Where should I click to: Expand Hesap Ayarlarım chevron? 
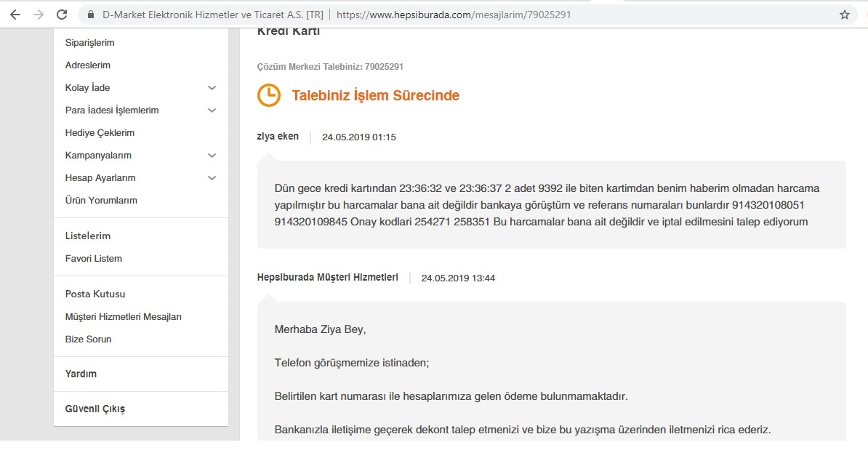point(212,178)
